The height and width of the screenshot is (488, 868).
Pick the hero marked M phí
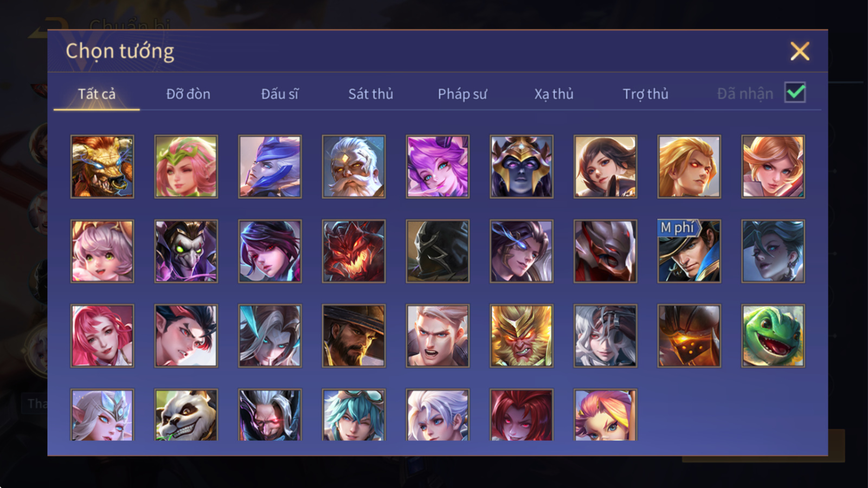point(689,251)
